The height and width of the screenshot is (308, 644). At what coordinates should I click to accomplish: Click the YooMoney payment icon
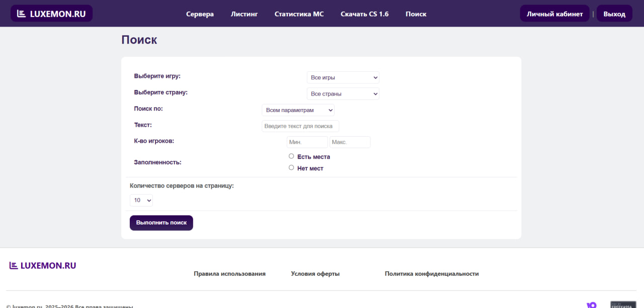click(592, 304)
